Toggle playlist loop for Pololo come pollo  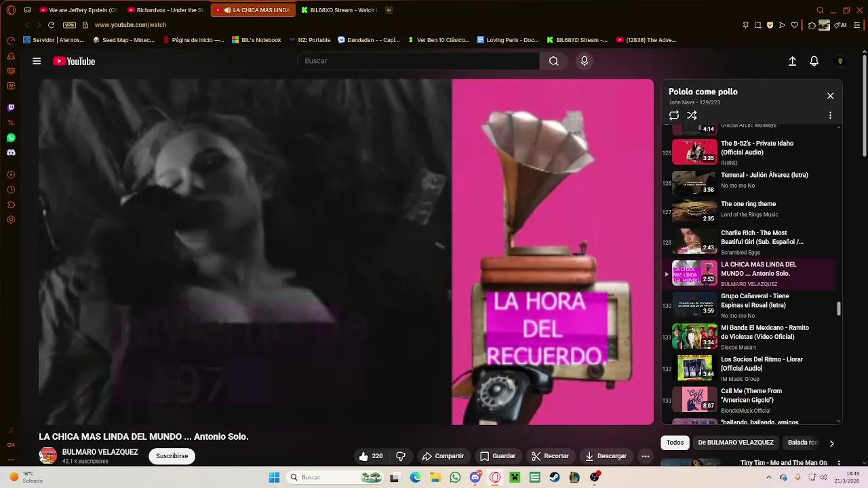[673, 115]
